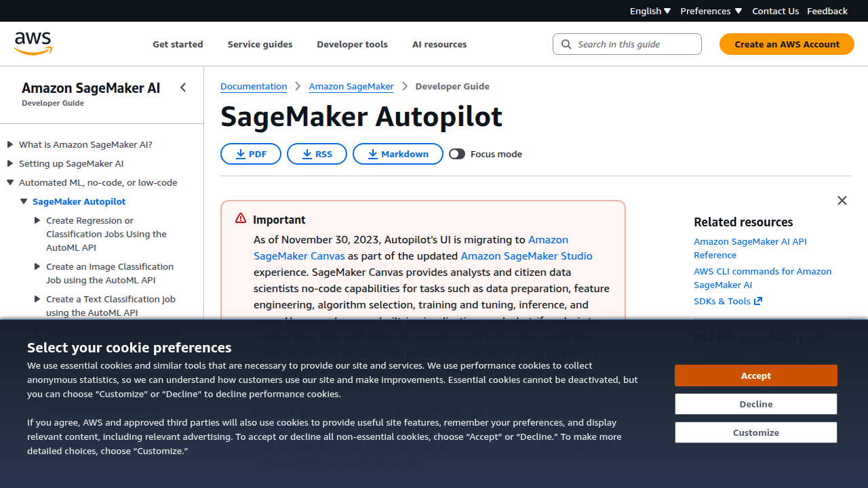Open 'Setting up SageMaker AI' sidebar entry
The height and width of the screenshot is (488, 868).
coord(71,163)
